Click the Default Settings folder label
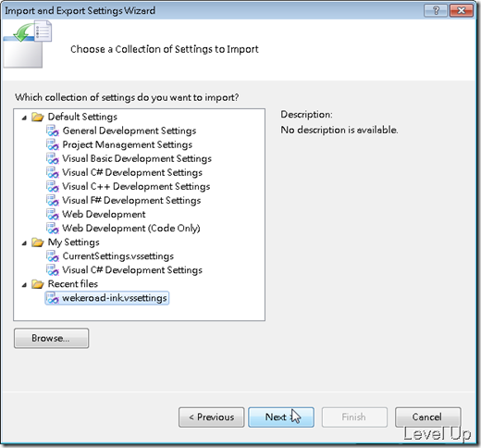Viewport: 481px width, 448px height. point(82,117)
